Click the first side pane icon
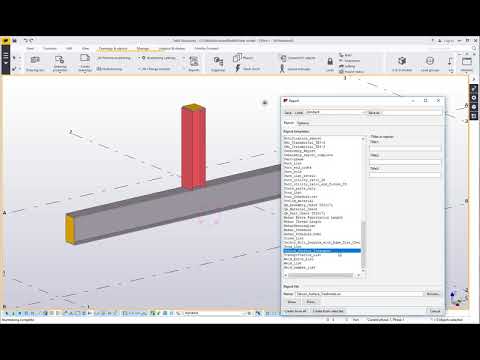 click(x=474, y=89)
